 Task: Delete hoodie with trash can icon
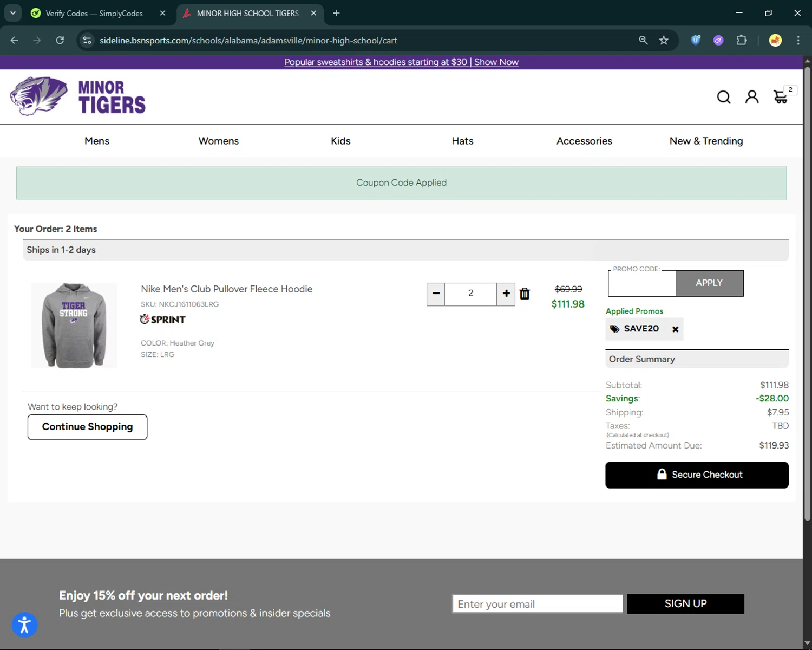coord(525,294)
